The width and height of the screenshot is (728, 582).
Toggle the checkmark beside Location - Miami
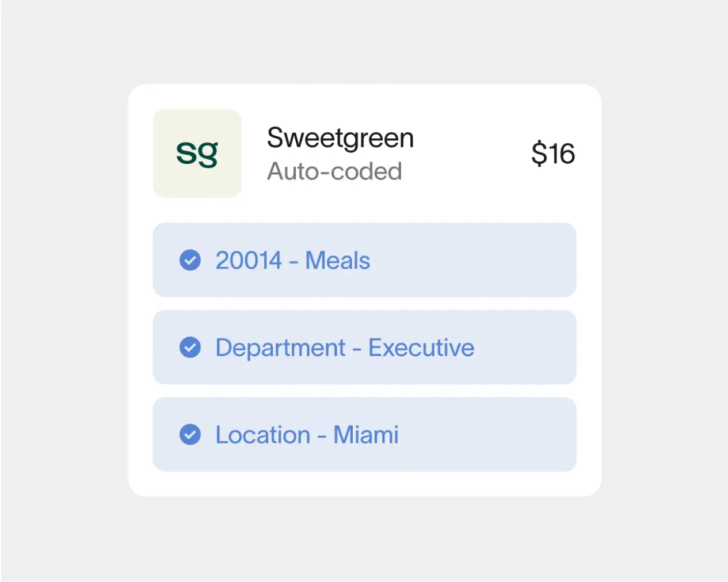(x=190, y=435)
